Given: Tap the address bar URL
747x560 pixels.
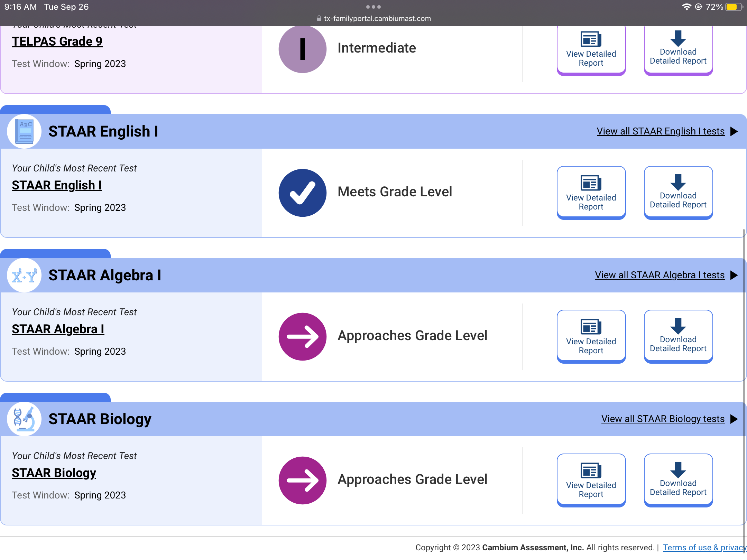Looking at the screenshot, I should click(x=373, y=19).
